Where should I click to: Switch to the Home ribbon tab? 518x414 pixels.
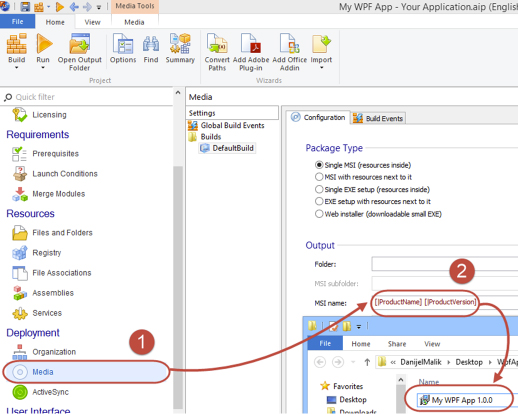click(55, 22)
